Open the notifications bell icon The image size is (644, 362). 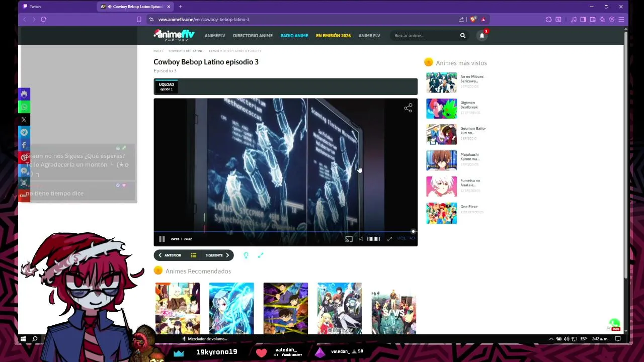click(x=482, y=36)
